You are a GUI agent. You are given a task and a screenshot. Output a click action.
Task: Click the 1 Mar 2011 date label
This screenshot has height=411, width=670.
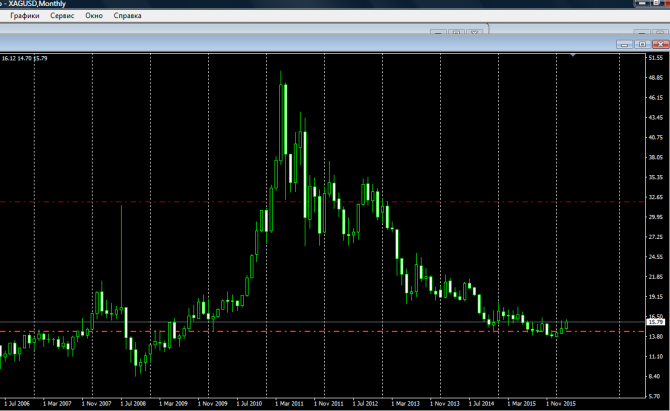point(289,403)
